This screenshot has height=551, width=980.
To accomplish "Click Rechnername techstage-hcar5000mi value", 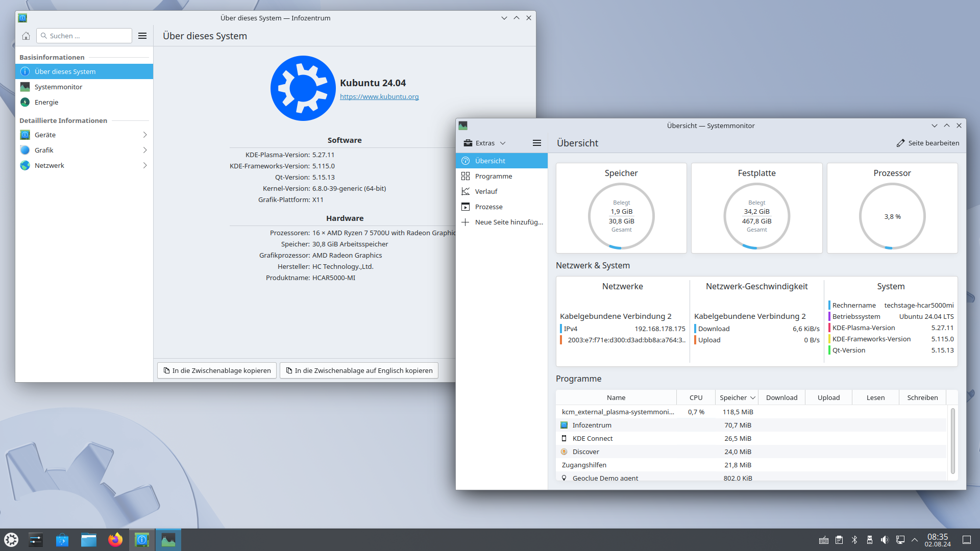I will 919,305.
